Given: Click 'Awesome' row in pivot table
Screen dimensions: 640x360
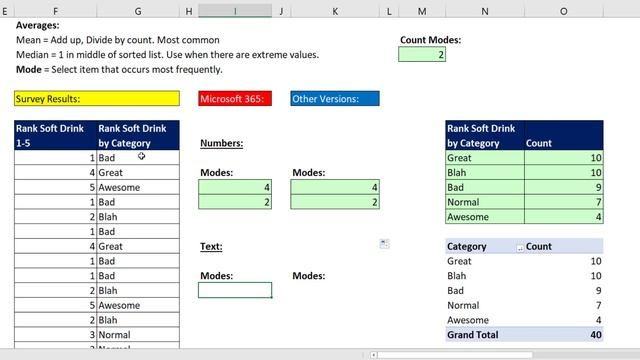Looking at the screenshot, I should pyautogui.click(x=524, y=320).
